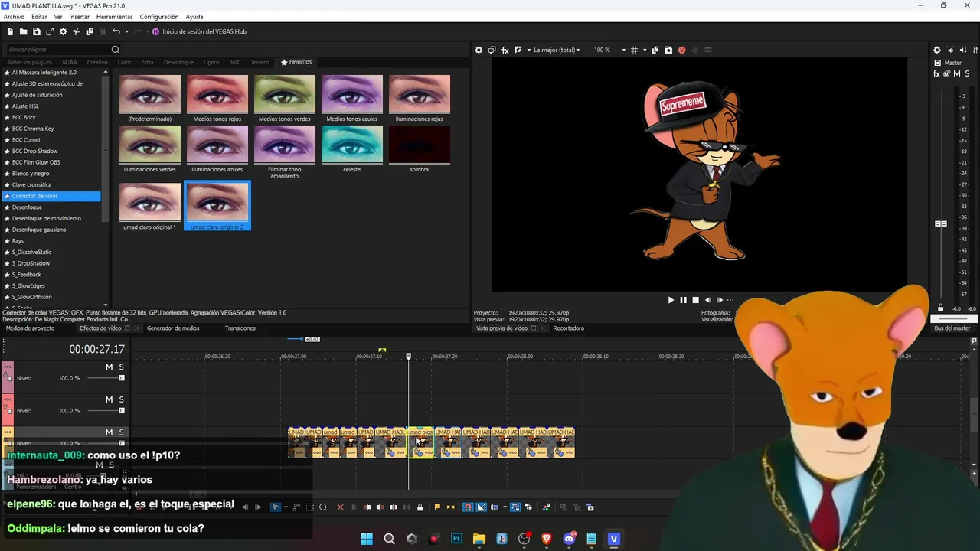Image resolution: width=980 pixels, height=551 pixels.
Task: Save the project with the disk icon
Action: point(36,31)
